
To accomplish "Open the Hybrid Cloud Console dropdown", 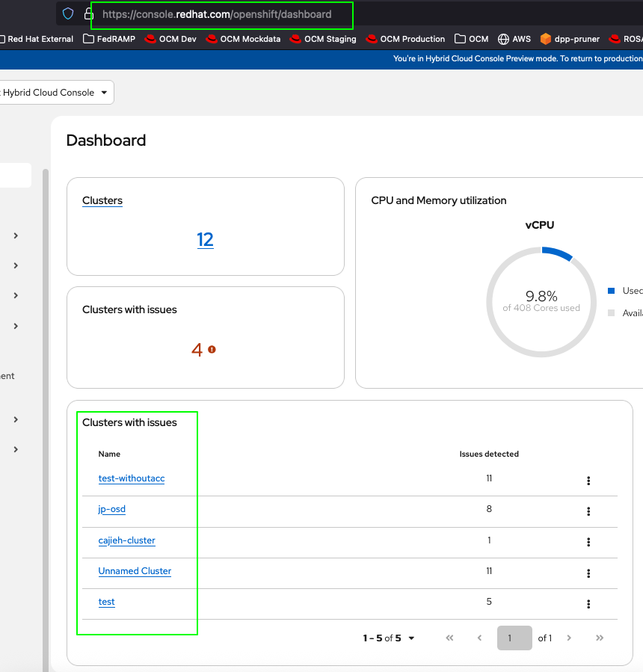I will click(57, 92).
